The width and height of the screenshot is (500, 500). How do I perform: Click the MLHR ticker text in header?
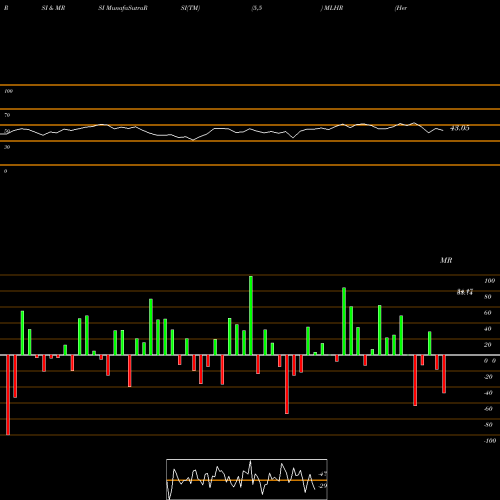point(333,8)
